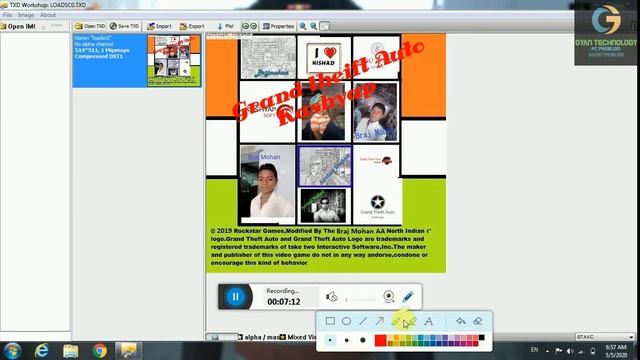640x360 pixels.
Task: Open Google Chrome from taskbar
Action: 100,351
